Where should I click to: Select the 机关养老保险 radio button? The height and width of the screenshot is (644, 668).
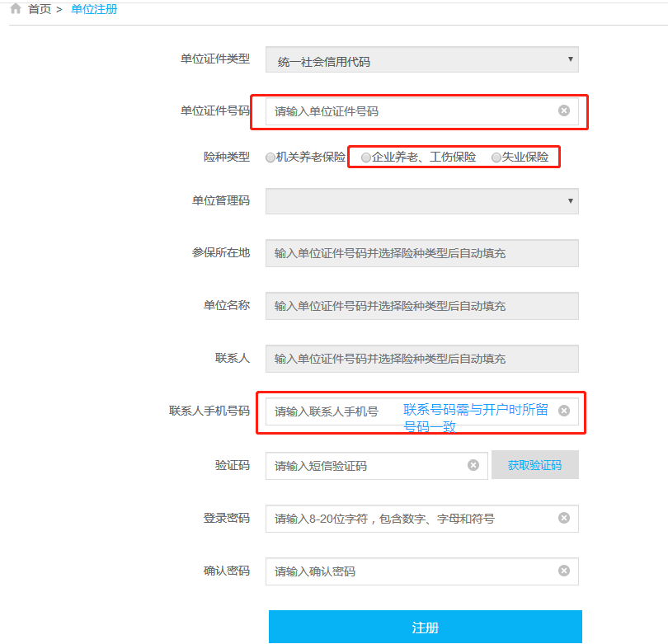(270, 157)
